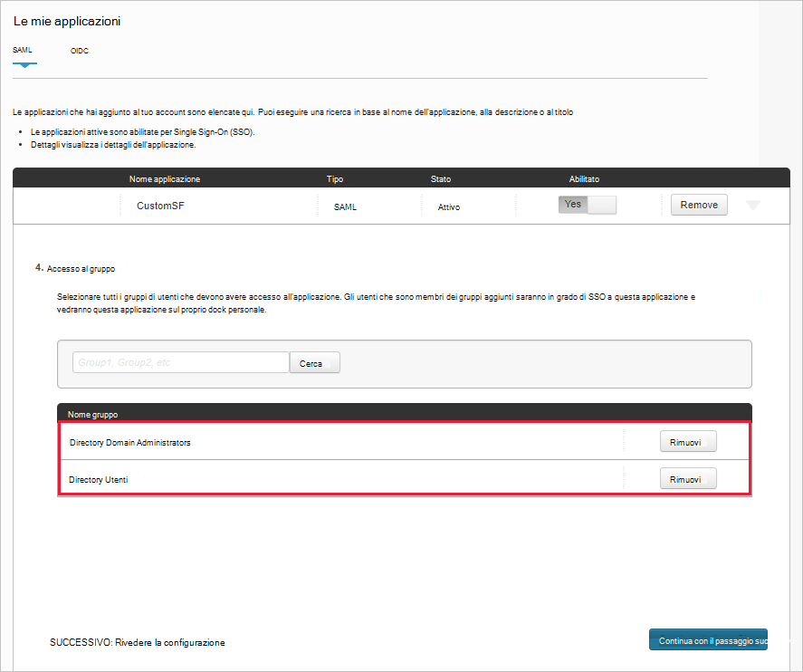
Task: Click the Stato column header
Action: [440, 178]
